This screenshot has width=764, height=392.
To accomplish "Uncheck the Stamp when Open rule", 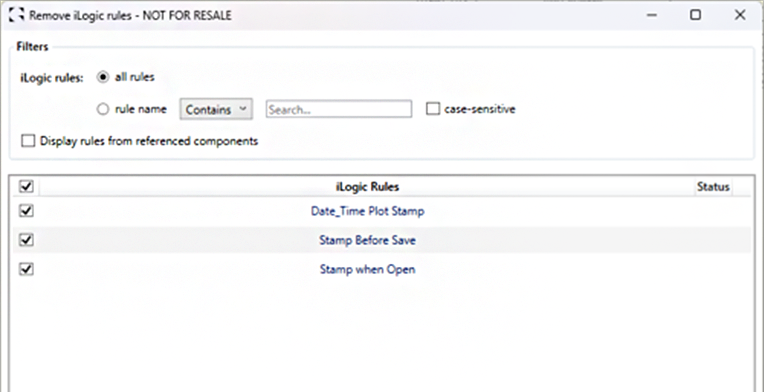I will coord(26,269).
